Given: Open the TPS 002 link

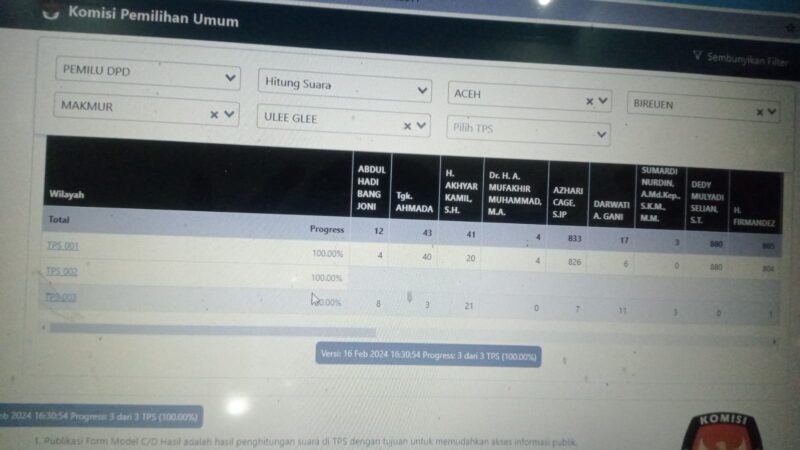Looking at the screenshot, I should coord(62,271).
